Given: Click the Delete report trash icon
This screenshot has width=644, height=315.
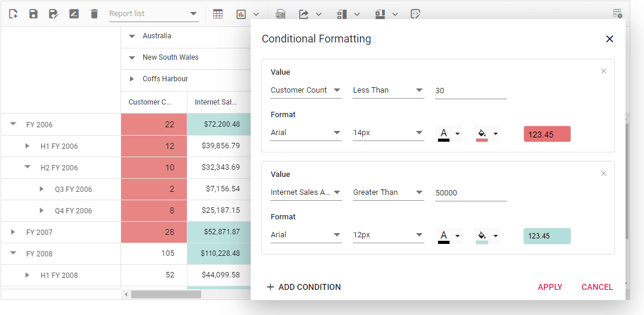Looking at the screenshot, I should [94, 14].
